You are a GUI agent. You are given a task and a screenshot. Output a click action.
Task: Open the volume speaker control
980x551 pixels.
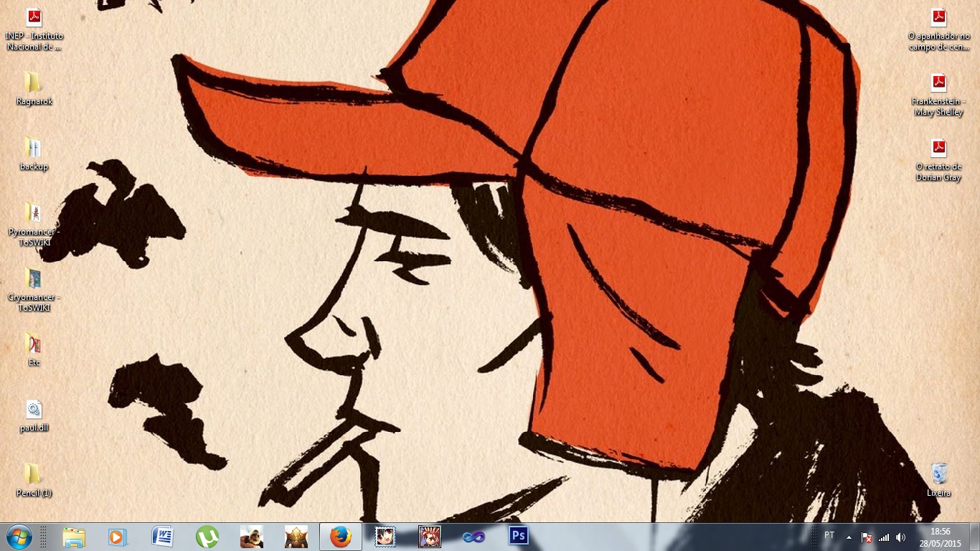[901, 537]
